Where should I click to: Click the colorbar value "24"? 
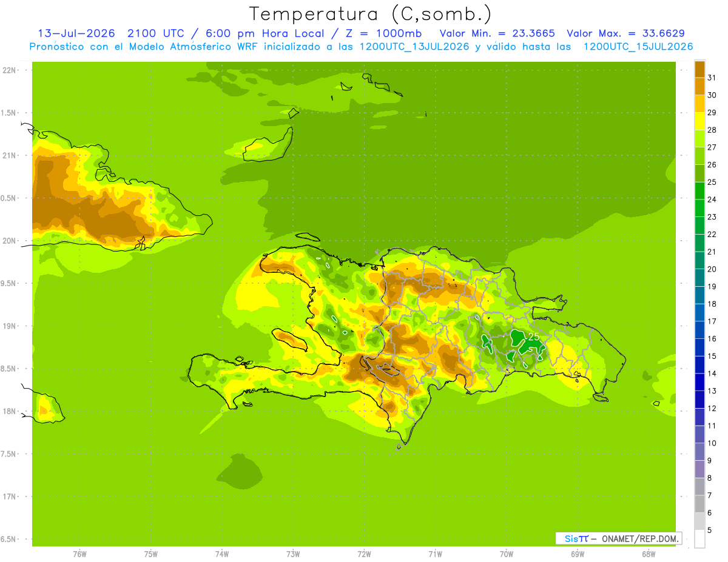(712, 199)
